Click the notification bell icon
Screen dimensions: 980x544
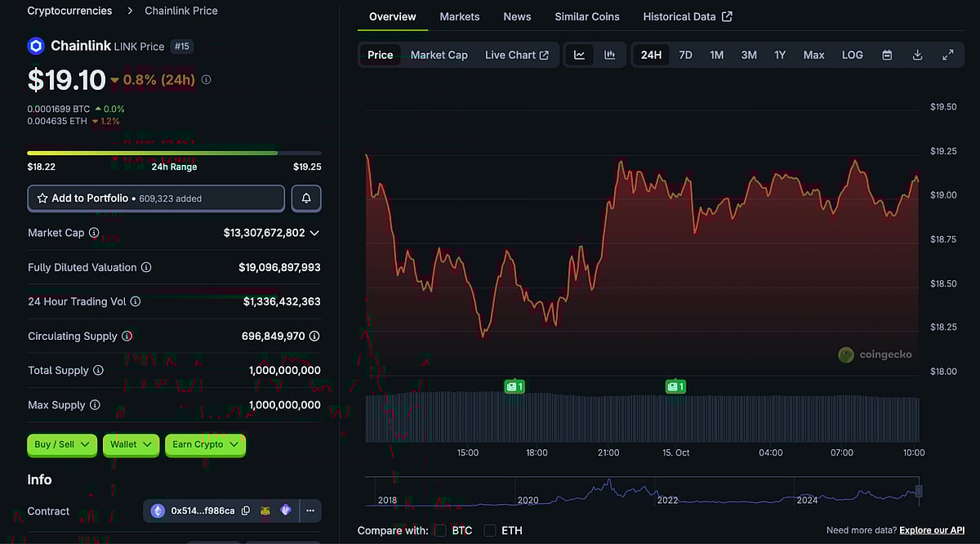coord(305,198)
